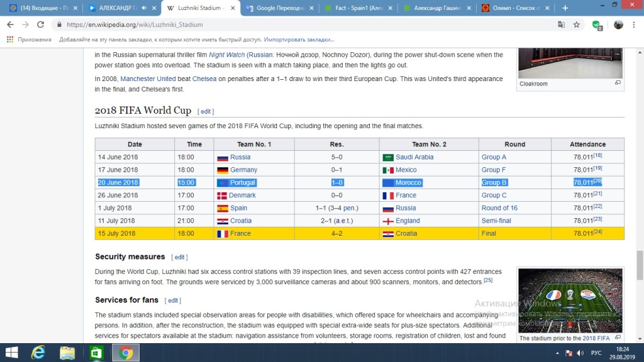This screenshot has height=362, width=644.
Task: Open the green Store app in taskbar
Action: (x=96, y=353)
